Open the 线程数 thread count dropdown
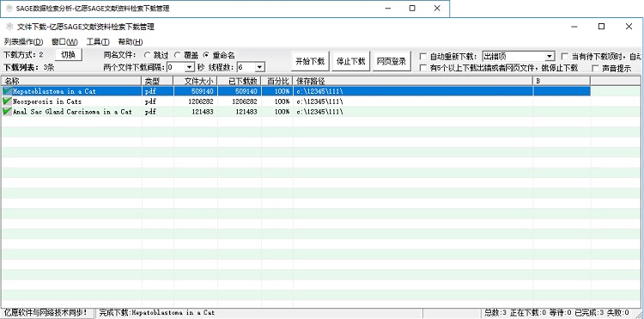The image size is (644, 319). click(259, 67)
